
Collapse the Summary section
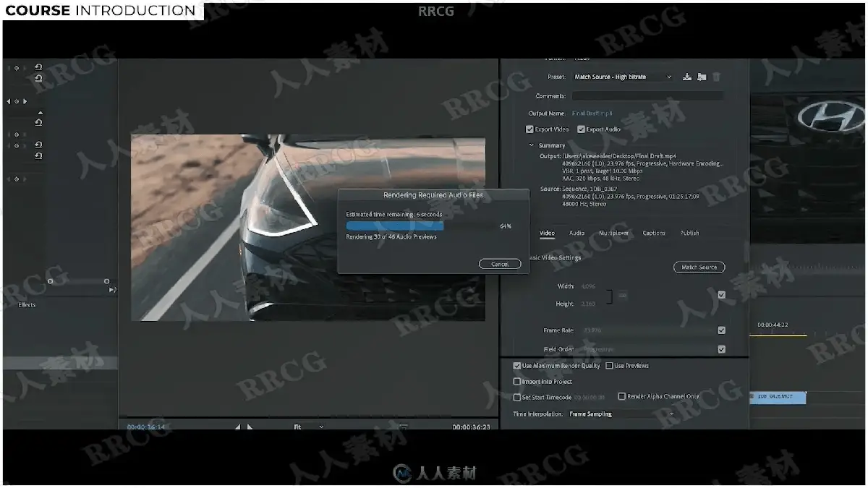(532, 145)
